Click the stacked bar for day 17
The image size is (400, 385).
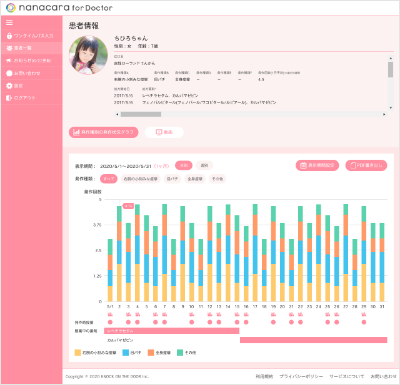point(255,253)
